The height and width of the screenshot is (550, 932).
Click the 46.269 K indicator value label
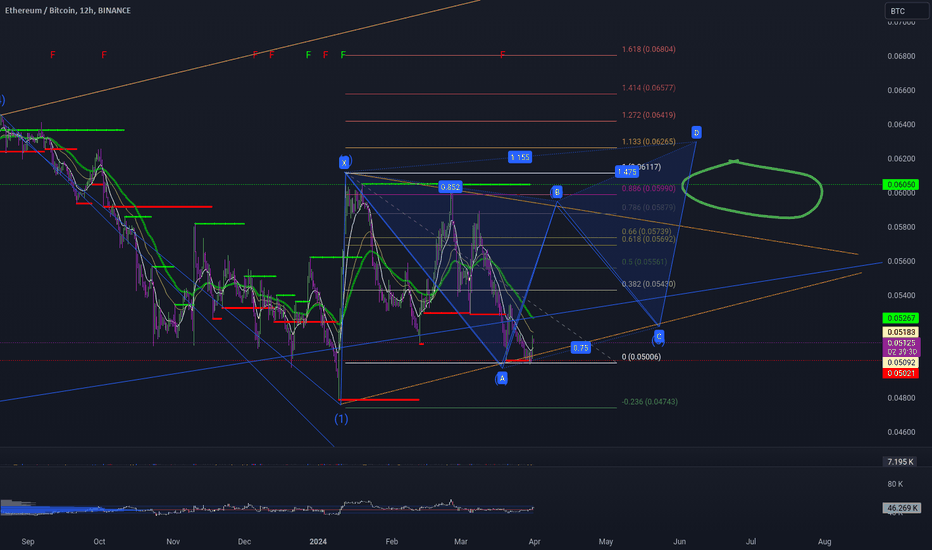[901, 508]
